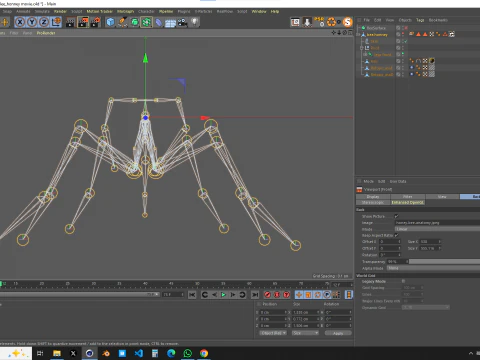Click the download arrow icon in toolbar
Image resolution: width=480 pixels, height=360 pixels.
[x=307, y=22]
